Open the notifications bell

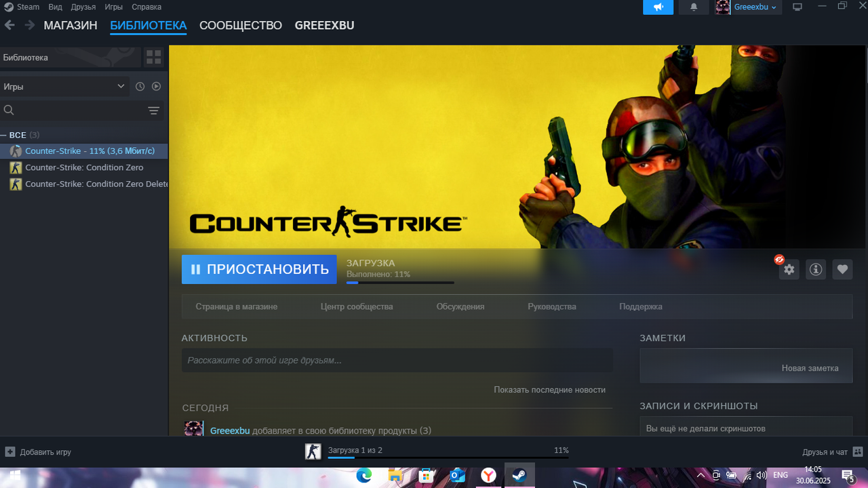694,7
